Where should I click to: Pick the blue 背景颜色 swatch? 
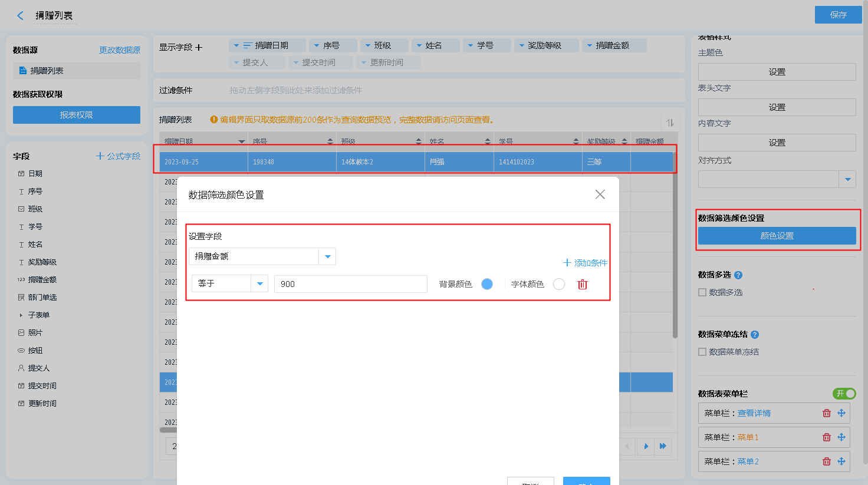(487, 284)
